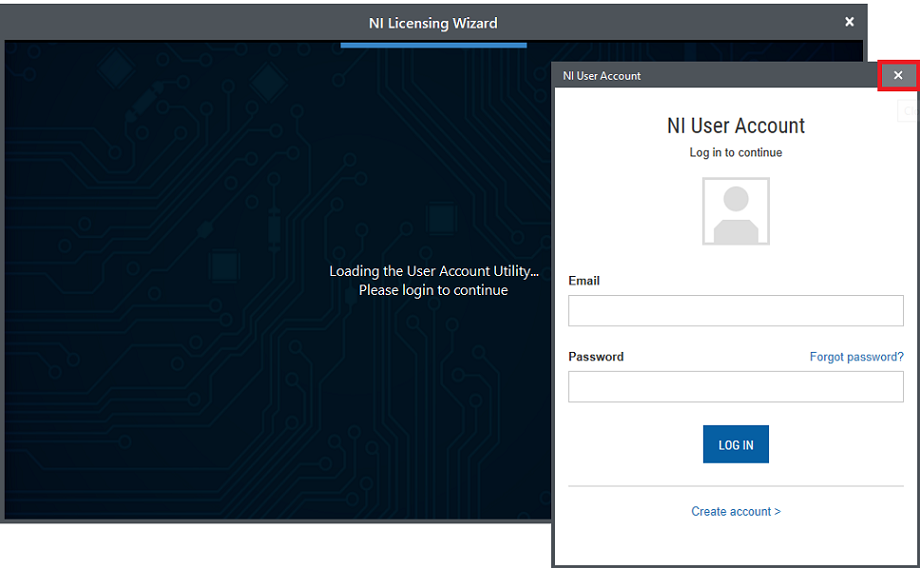
Task: Click the Password field label
Action: pyautogui.click(x=596, y=357)
